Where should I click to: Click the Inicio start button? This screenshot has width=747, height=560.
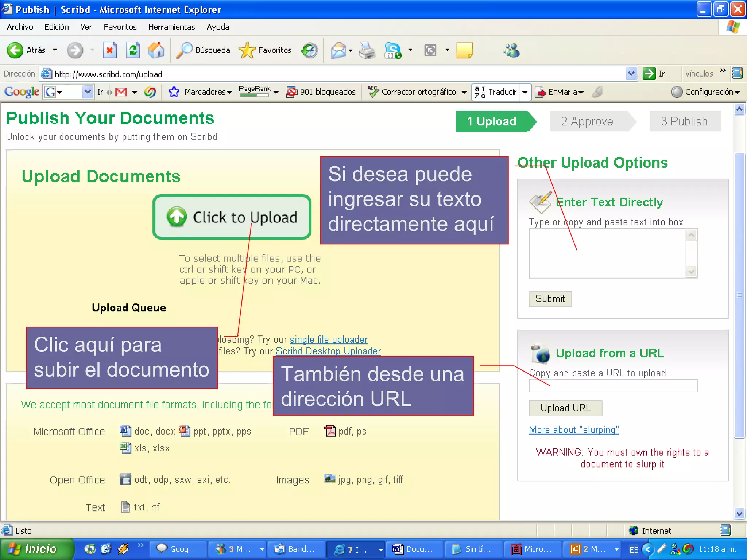(x=36, y=549)
